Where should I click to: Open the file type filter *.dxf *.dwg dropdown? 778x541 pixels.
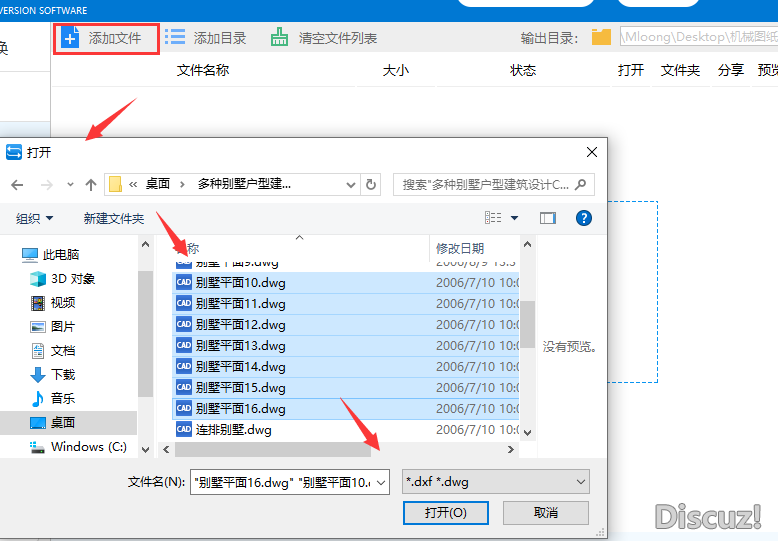[x=495, y=482]
